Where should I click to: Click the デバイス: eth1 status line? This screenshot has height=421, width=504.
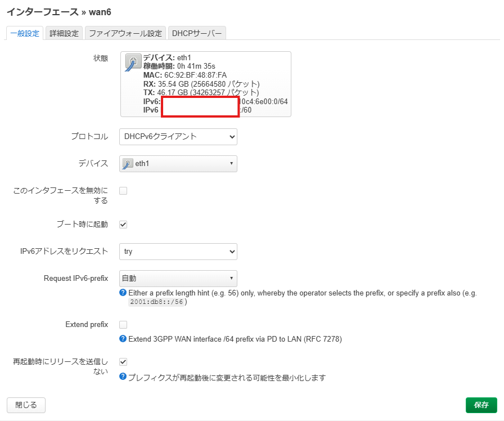tap(167, 57)
